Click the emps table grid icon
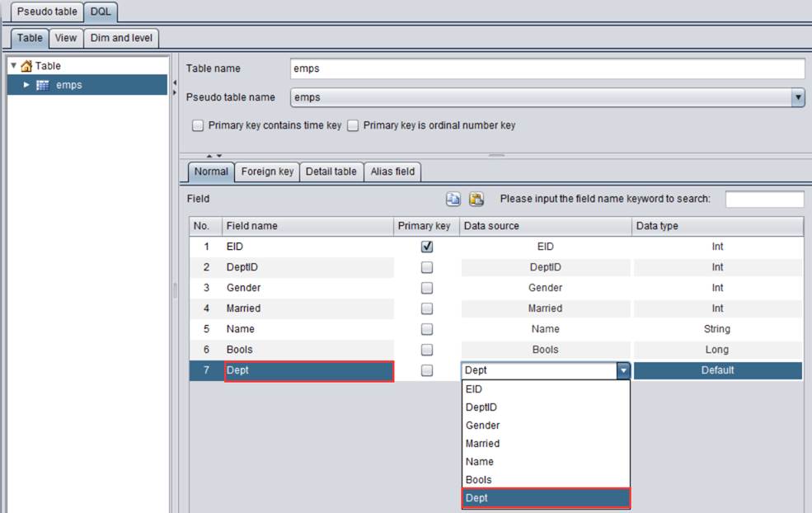Screen dimensions: 812x513 43,85
